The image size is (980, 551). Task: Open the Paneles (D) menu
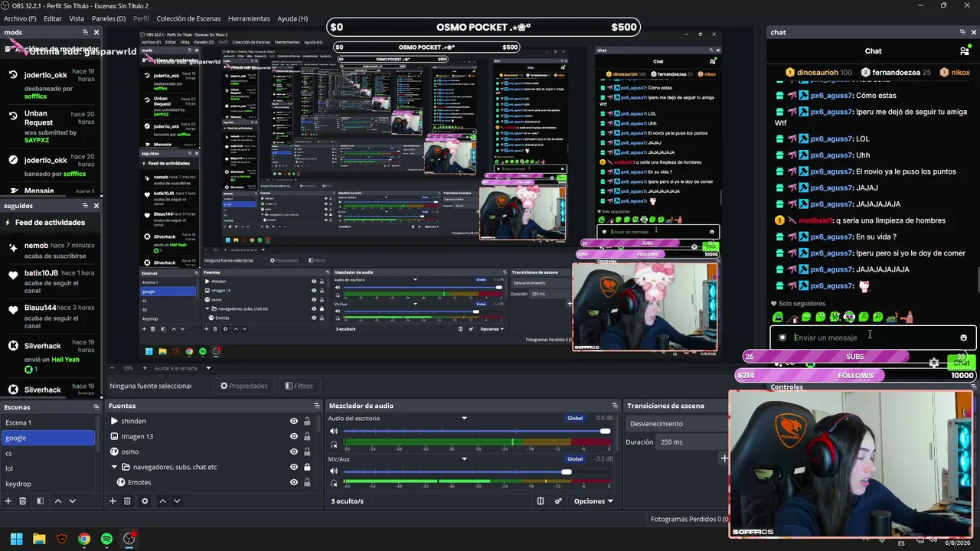(109, 18)
